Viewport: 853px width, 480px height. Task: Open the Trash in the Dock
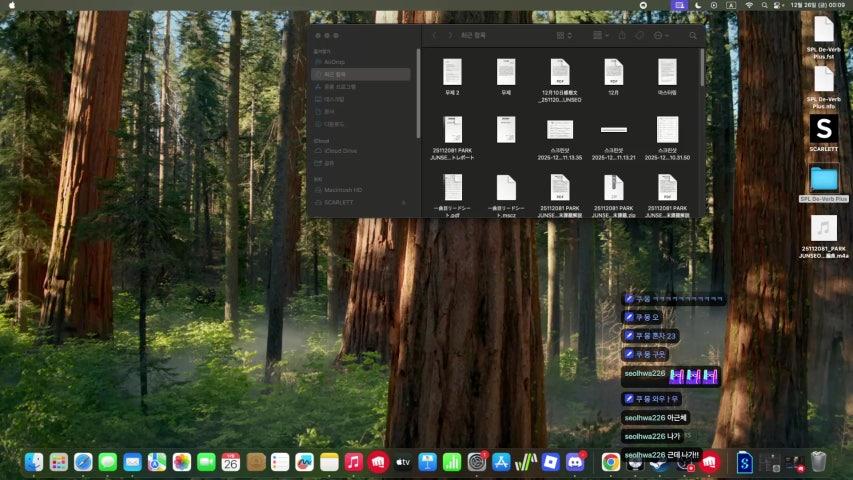818,462
